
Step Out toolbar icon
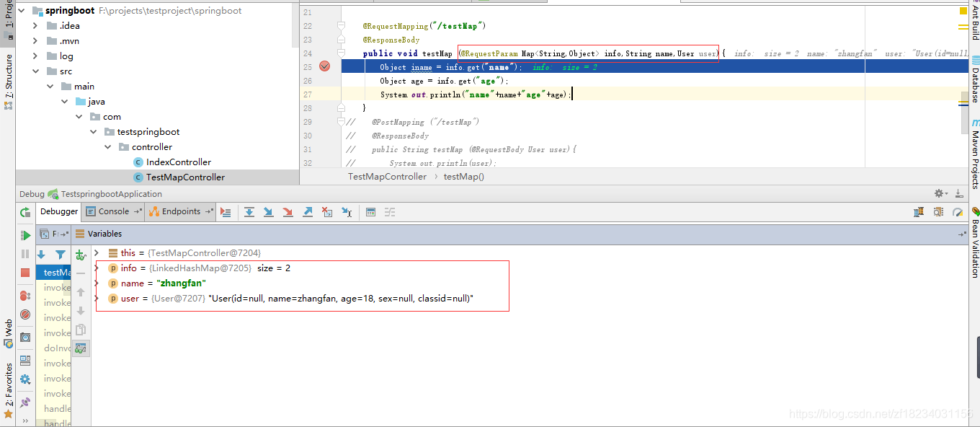pos(308,212)
